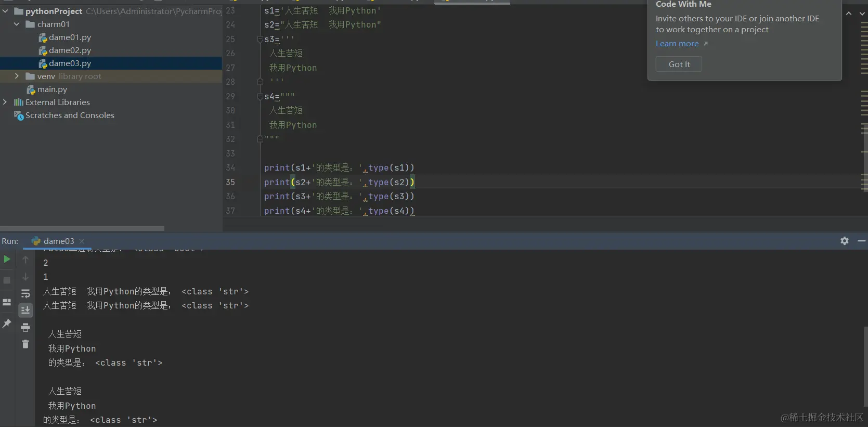Collapse the pythonProject root node

(5, 11)
